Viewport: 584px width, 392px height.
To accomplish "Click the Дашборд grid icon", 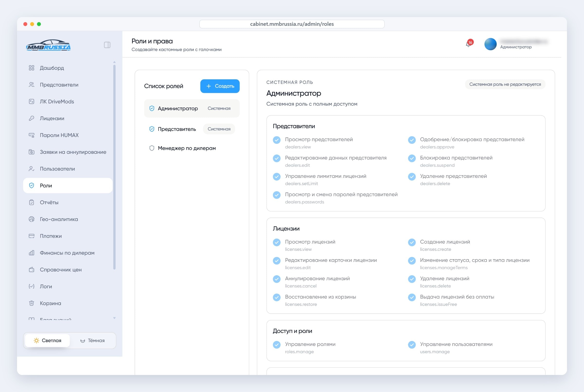I will [x=31, y=68].
